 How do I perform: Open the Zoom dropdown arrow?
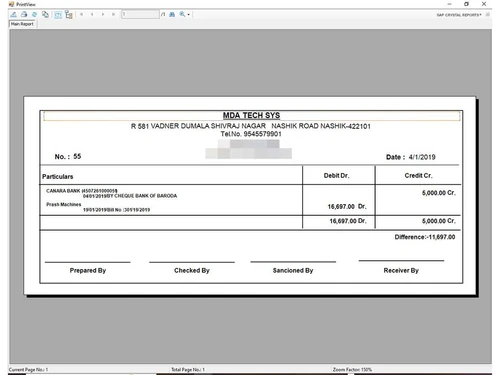click(x=189, y=15)
